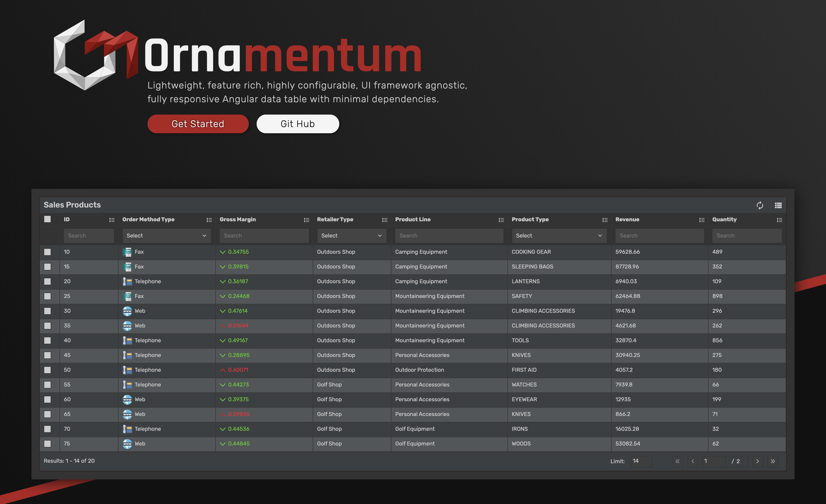Focus the Quantity search field
The width and height of the screenshot is (826, 504).
click(x=747, y=236)
